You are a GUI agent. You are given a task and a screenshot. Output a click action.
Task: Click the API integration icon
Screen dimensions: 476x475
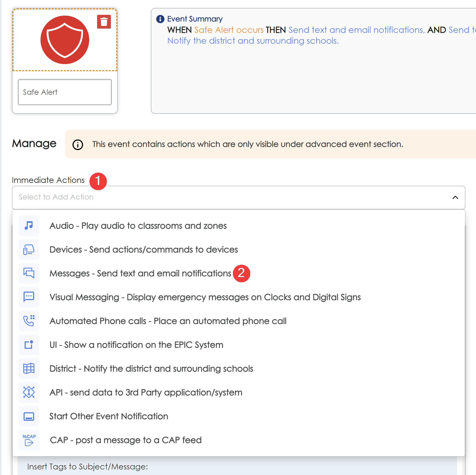tap(29, 392)
